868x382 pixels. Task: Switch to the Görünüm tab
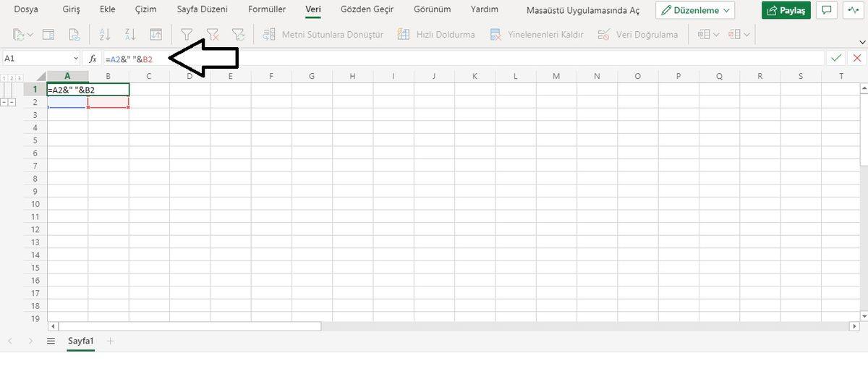432,9
